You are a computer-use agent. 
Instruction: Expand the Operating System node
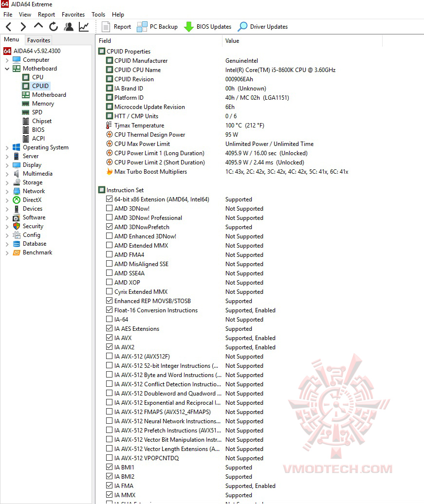7,147
